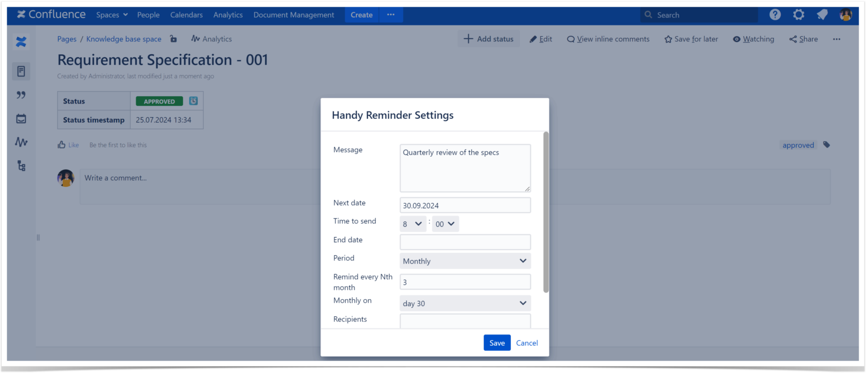The width and height of the screenshot is (868, 374).
Task: Click the Remind every Nth month field
Action: tap(465, 282)
